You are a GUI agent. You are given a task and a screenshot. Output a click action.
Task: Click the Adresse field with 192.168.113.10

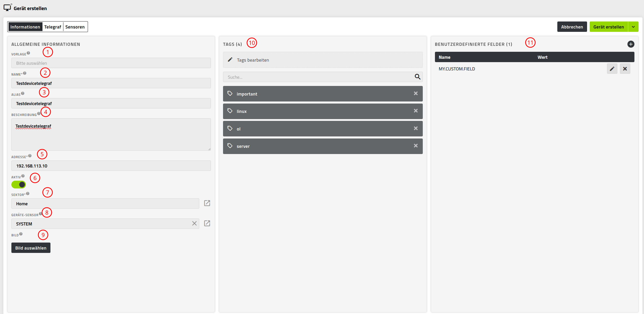click(x=111, y=166)
